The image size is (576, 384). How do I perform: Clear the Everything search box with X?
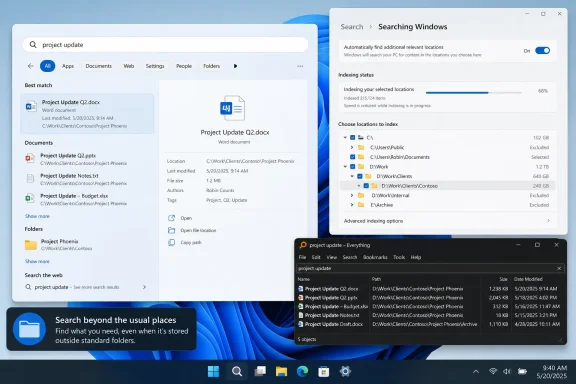(x=559, y=268)
